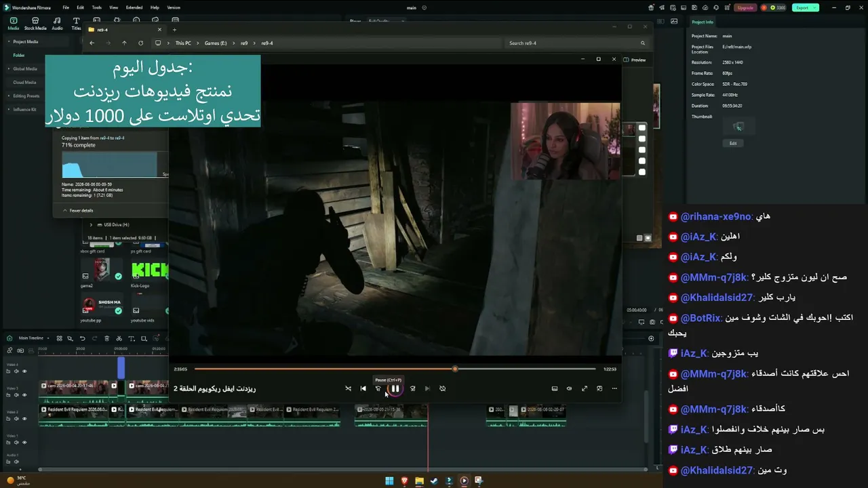Open the Tools menu
Image resolution: width=868 pixels, height=488 pixels.
[97, 7]
